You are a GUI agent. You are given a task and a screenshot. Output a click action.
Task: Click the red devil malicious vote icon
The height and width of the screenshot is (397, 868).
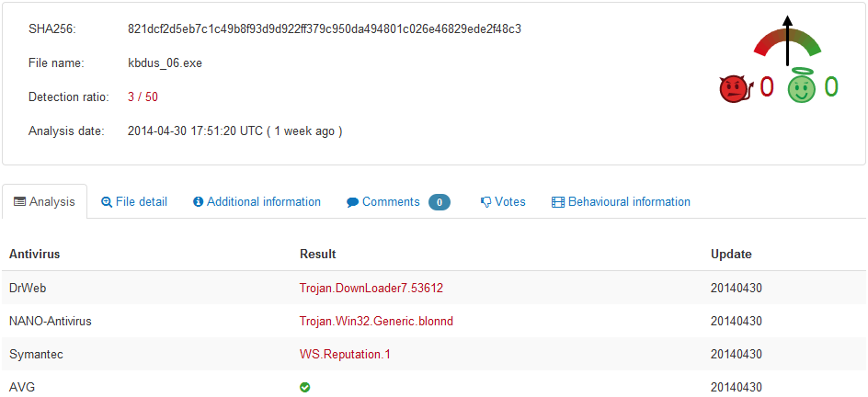pos(737,88)
